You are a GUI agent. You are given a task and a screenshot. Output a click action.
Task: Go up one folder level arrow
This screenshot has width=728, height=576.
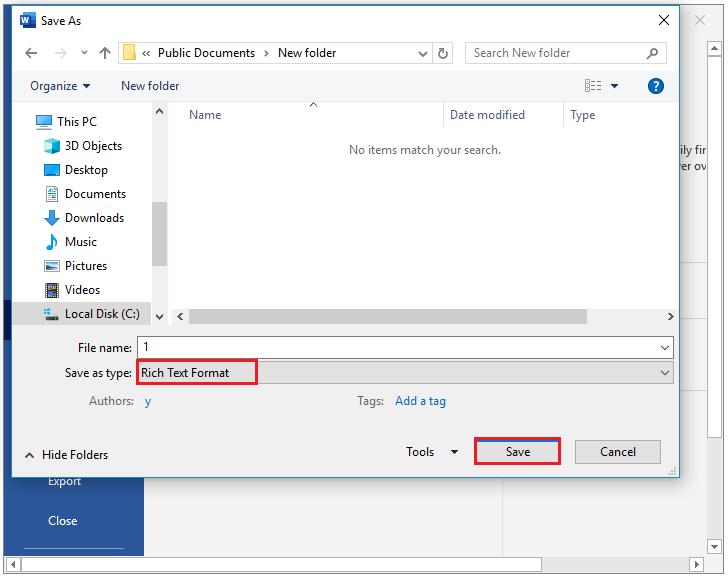105,53
